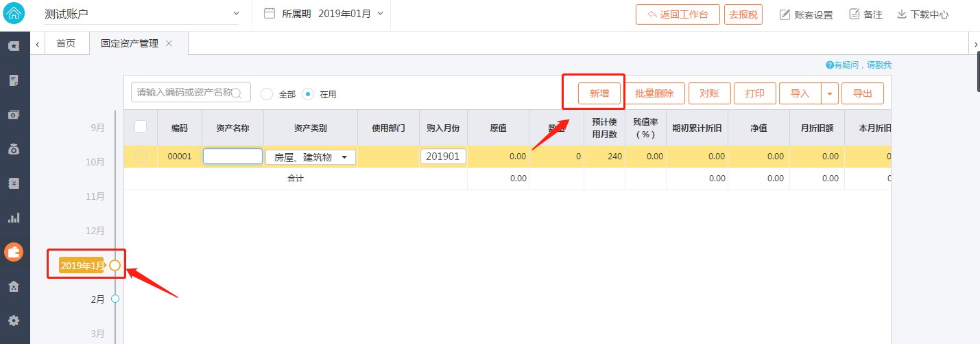Select 11月 on the timeline
The width and height of the screenshot is (980, 344).
coord(95,196)
